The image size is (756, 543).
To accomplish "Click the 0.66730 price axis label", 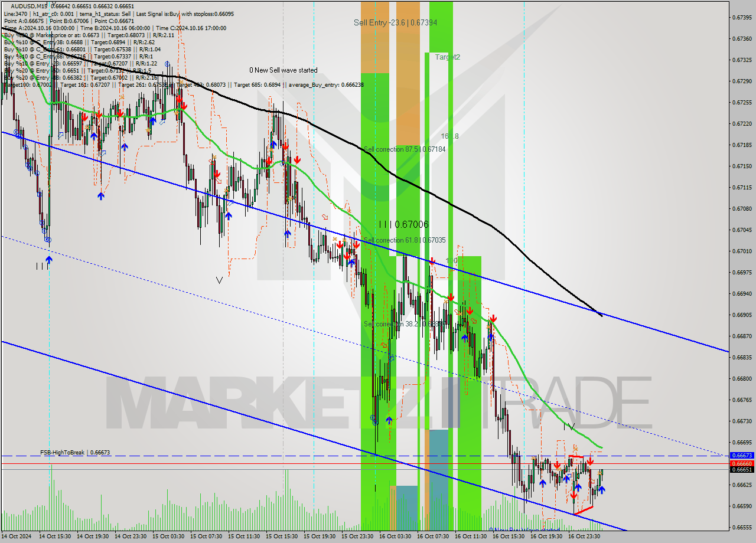I will 742,421.
